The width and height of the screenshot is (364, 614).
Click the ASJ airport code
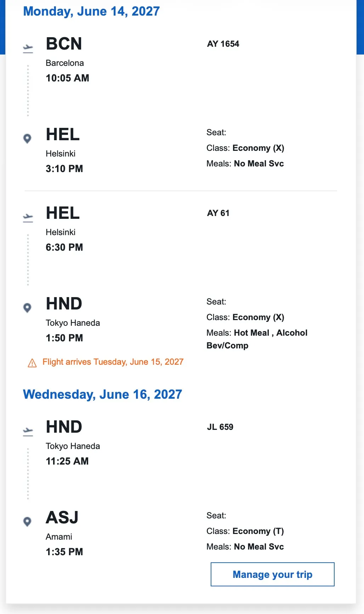point(62,518)
